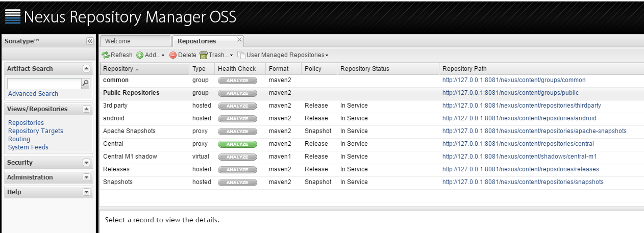Viewport: 644px width, 233px height.
Task: Click the Delete repository button
Action: (183, 55)
